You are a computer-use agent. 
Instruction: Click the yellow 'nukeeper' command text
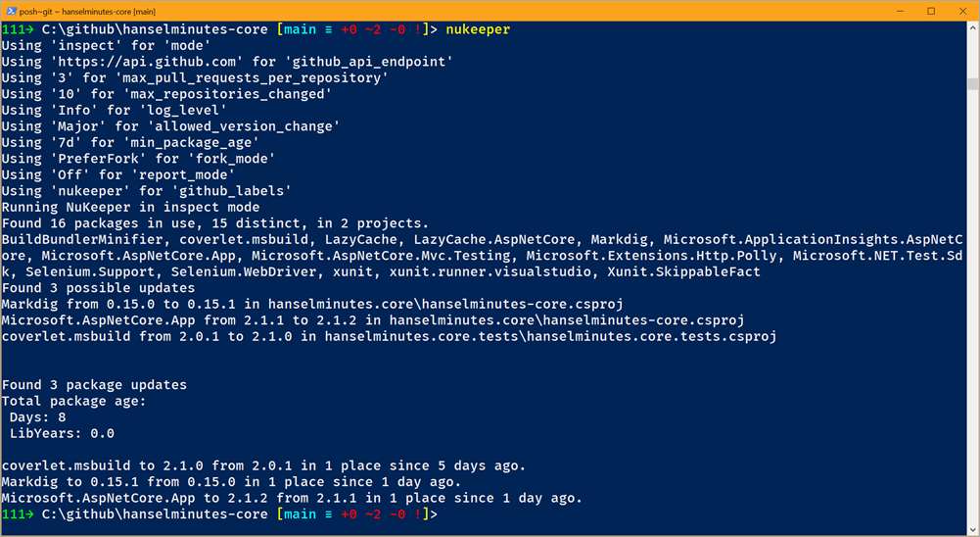click(x=478, y=29)
